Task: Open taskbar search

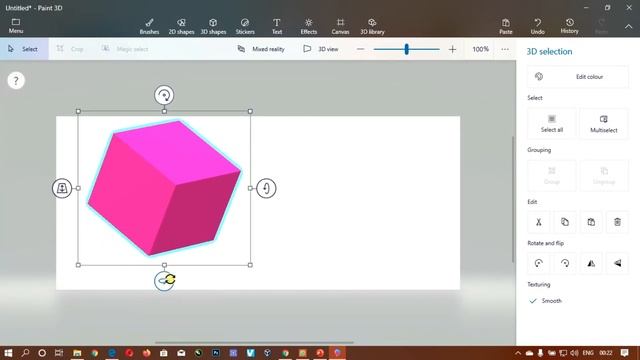Action: tap(25, 353)
